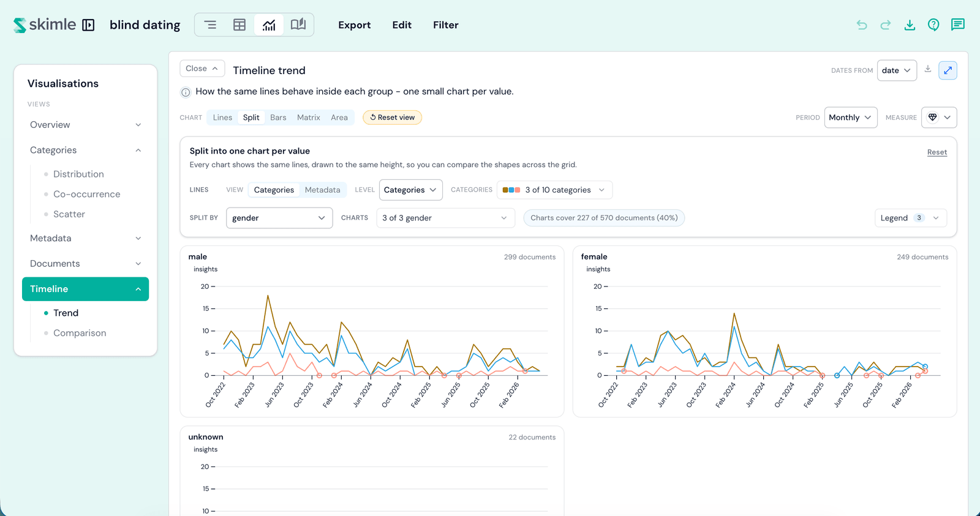Expand the Legend dropdown
Viewport: 980px width, 516px height.
[910, 218]
